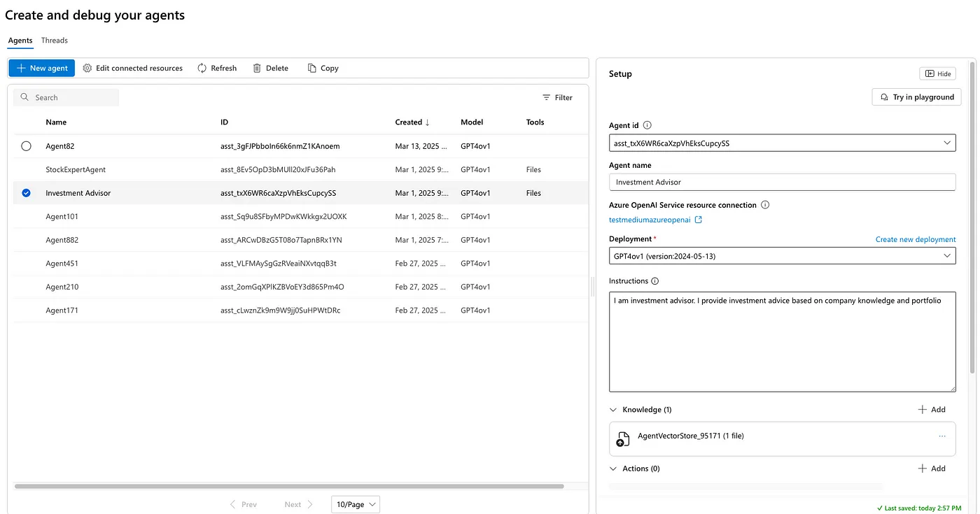Hide the Setup panel
Image resolution: width=980 pixels, height=514 pixels.
pyautogui.click(x=937, y=73)
